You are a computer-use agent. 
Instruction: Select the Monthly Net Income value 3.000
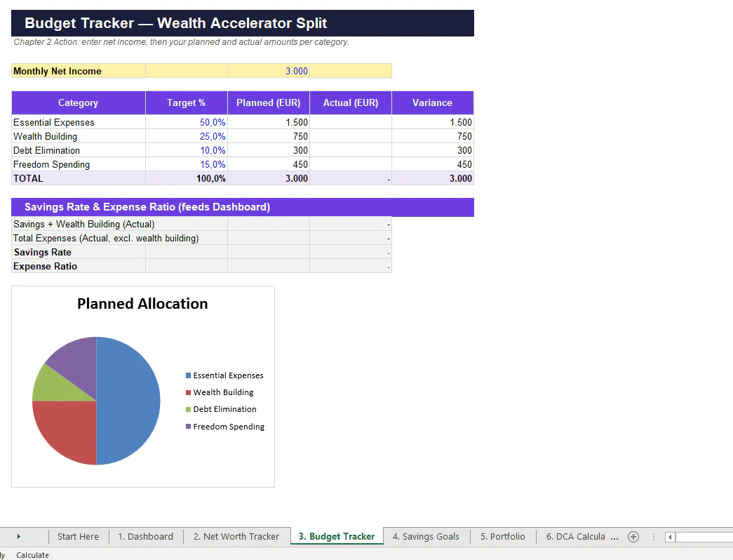coord(269,71)
